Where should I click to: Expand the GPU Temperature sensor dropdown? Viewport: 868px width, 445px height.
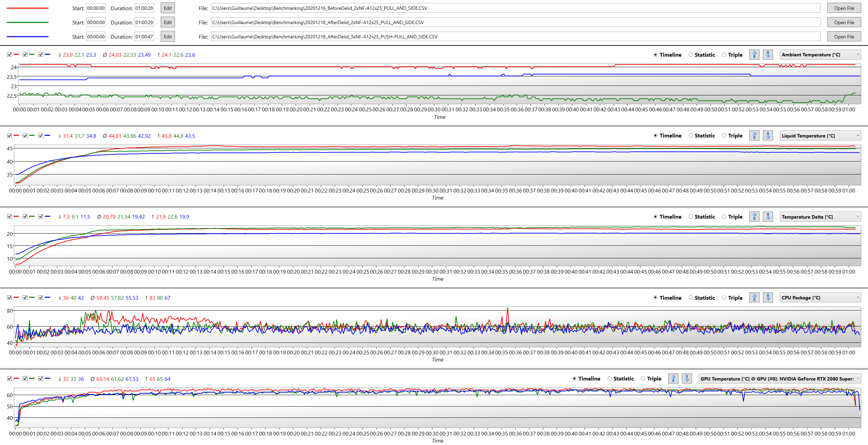(780, 378)
